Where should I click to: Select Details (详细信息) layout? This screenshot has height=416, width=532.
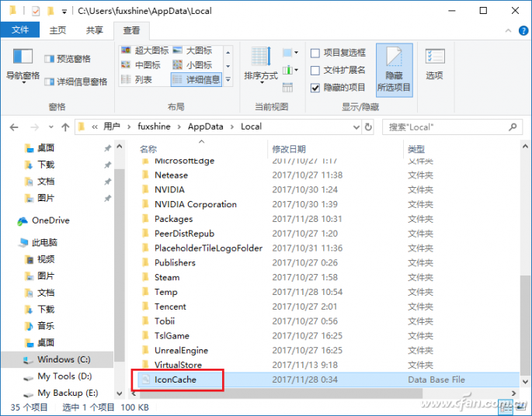click(196, 80)
